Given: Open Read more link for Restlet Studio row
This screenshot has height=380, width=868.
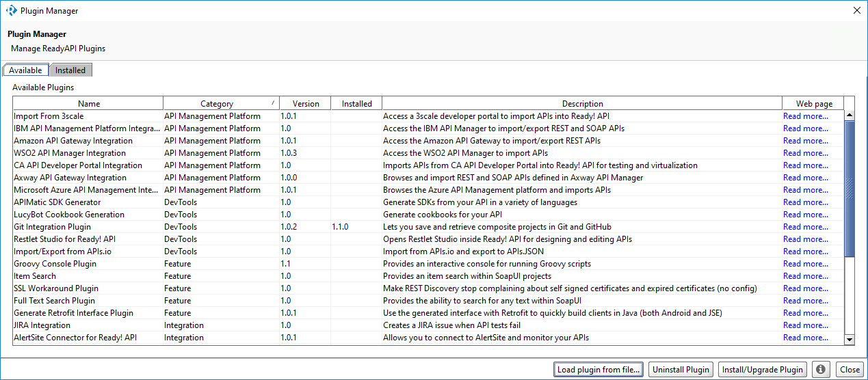Looking at the screenshot, I should (x=805, y=239).
